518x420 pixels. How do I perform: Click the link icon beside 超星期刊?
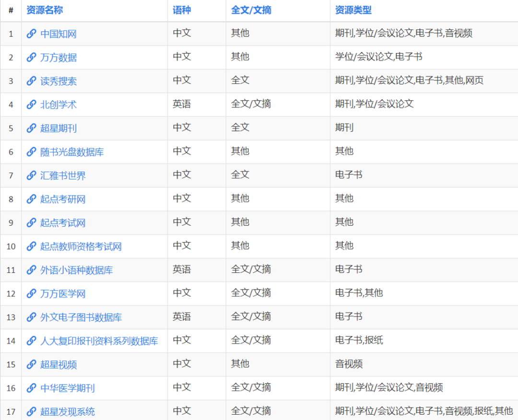pos(31,128)
